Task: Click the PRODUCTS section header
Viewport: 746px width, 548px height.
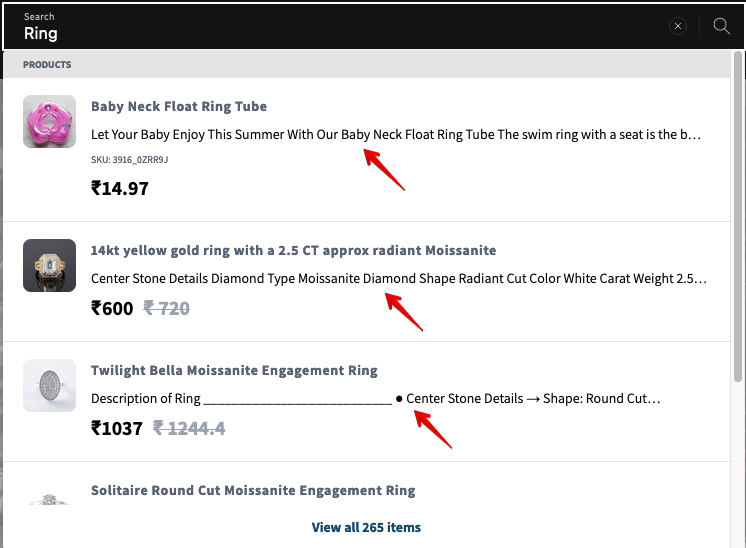Action: coord(47,65)
